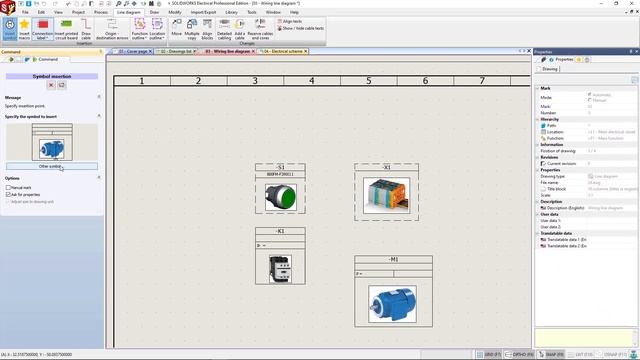
Task: Click the pin icon on the Properties panel
Action: [631, 52]
